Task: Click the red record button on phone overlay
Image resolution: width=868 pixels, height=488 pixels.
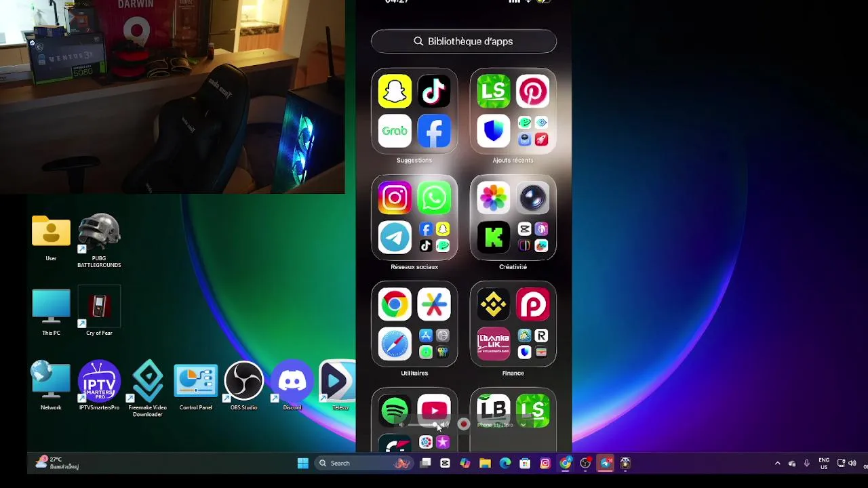Action: [x=464, y=424]
